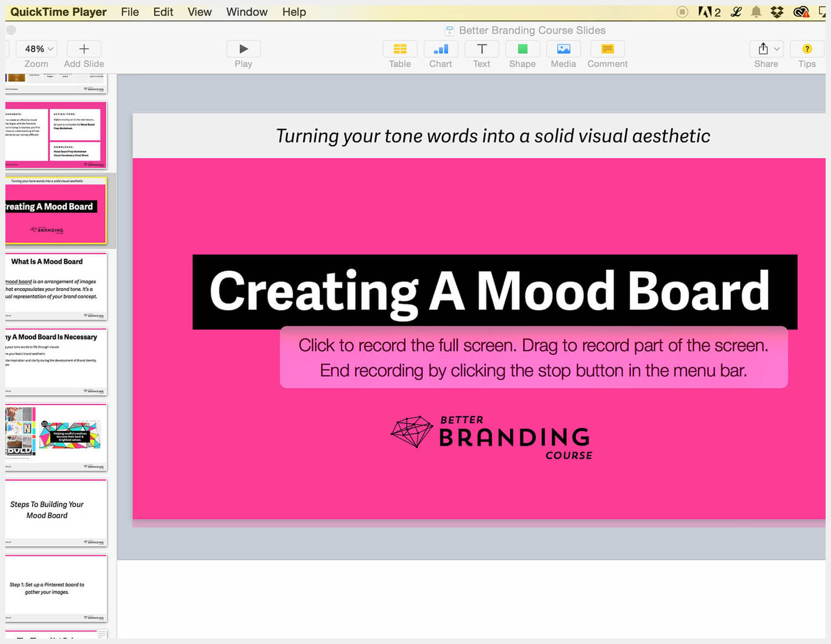Open the File menu
The width and height of the screenshot is (831, 644).
point(130,12)
